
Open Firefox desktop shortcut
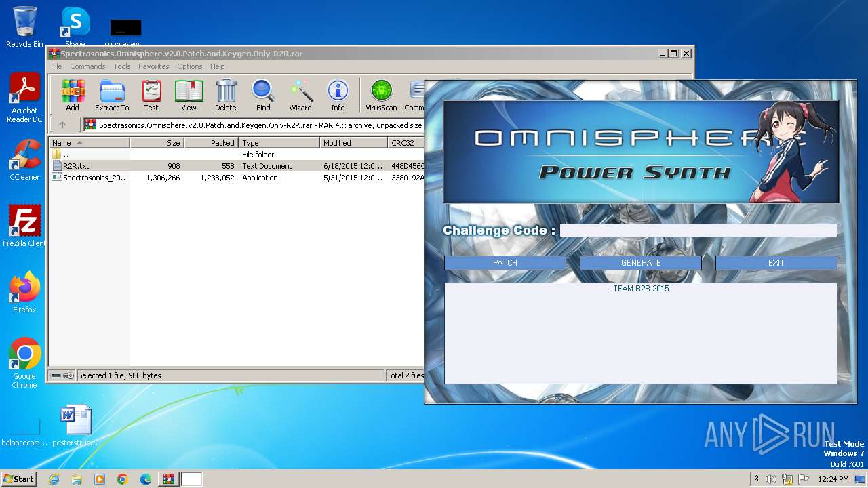[24, 292]
